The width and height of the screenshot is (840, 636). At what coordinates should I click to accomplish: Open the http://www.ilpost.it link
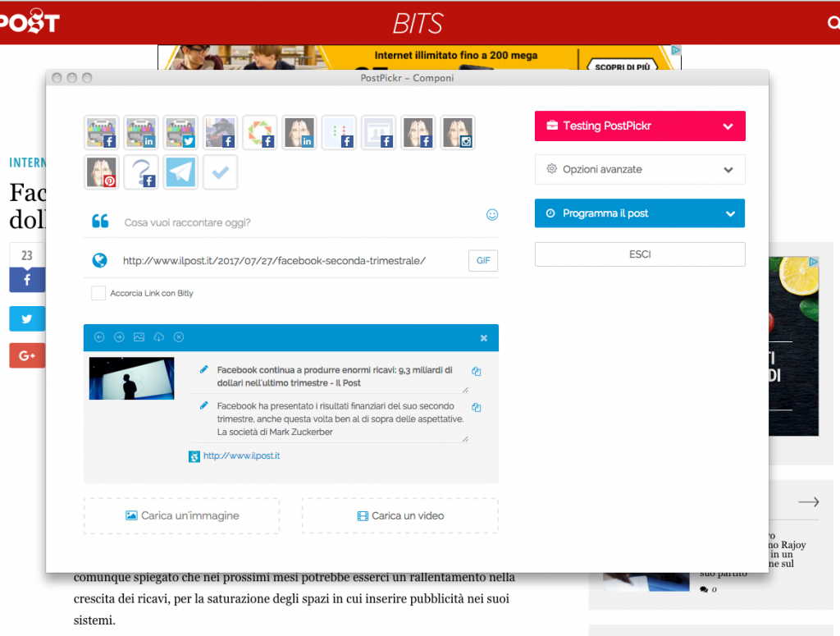pyautogui.click(x=241, y=455)
